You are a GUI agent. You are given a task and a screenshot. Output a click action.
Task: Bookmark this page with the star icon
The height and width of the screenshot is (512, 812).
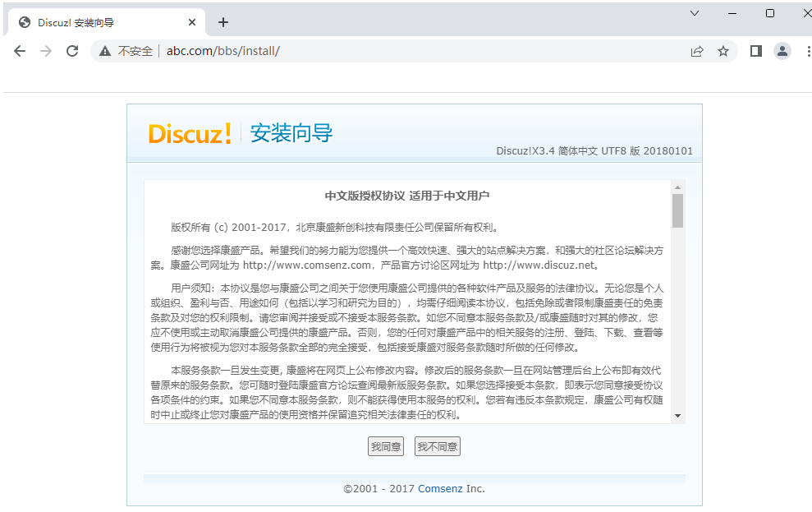pos(723,51)
